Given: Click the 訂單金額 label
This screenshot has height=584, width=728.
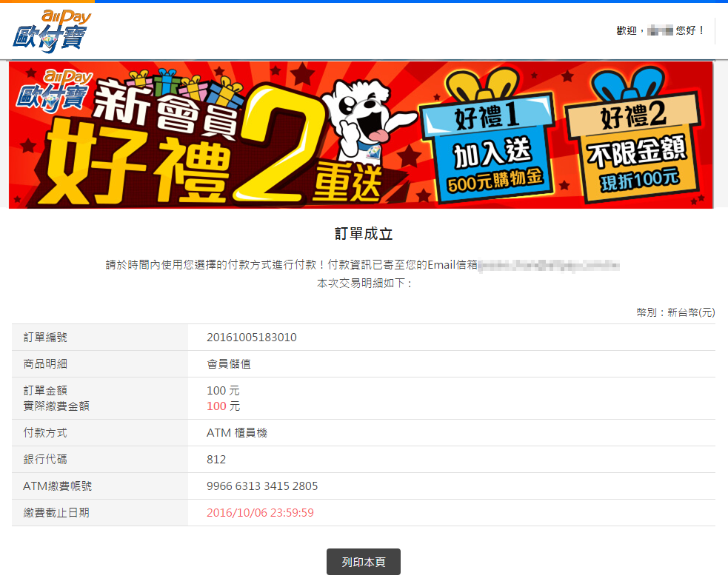Looking at the screenshot, I should [45, 391].
